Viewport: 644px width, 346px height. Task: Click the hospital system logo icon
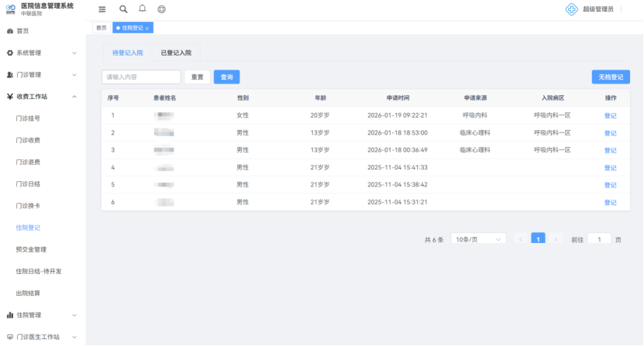click(11, 9)
